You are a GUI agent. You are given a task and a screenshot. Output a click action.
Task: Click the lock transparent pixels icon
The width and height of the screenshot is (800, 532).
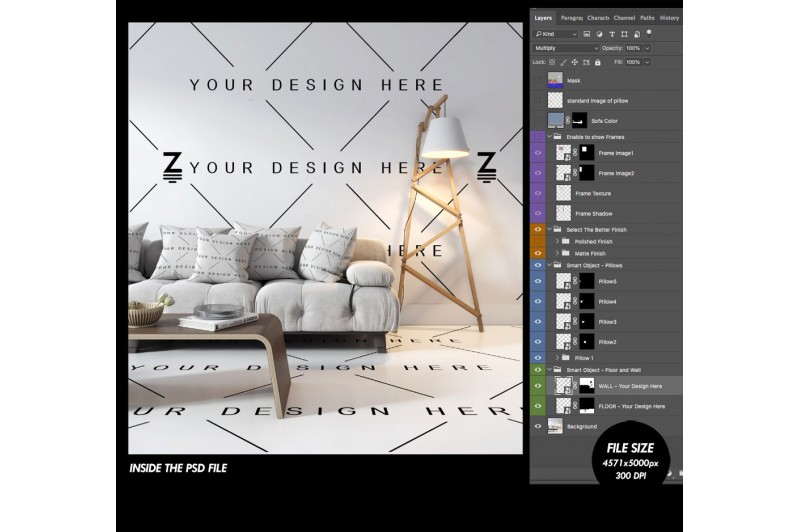pos(553,62)
